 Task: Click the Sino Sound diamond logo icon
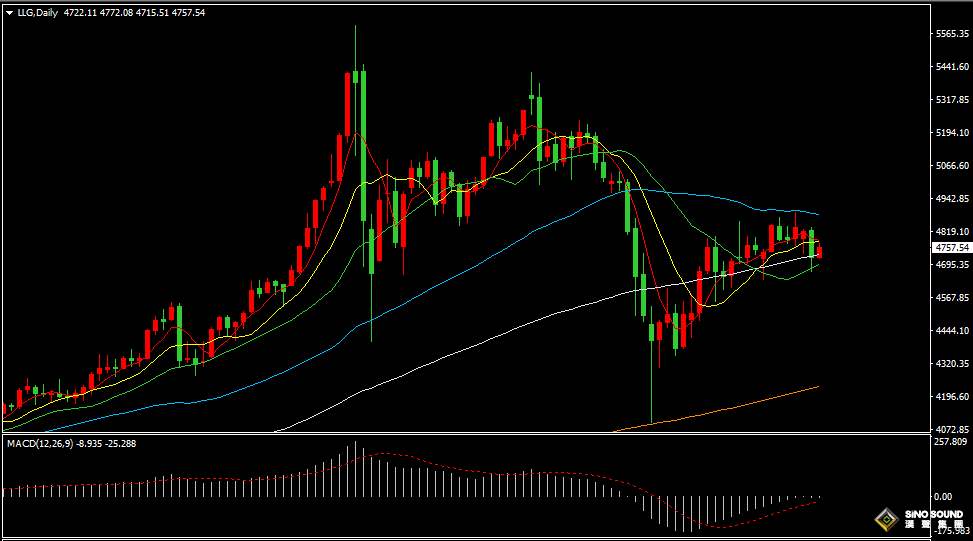pyautogui.click(x=887, y=519)
